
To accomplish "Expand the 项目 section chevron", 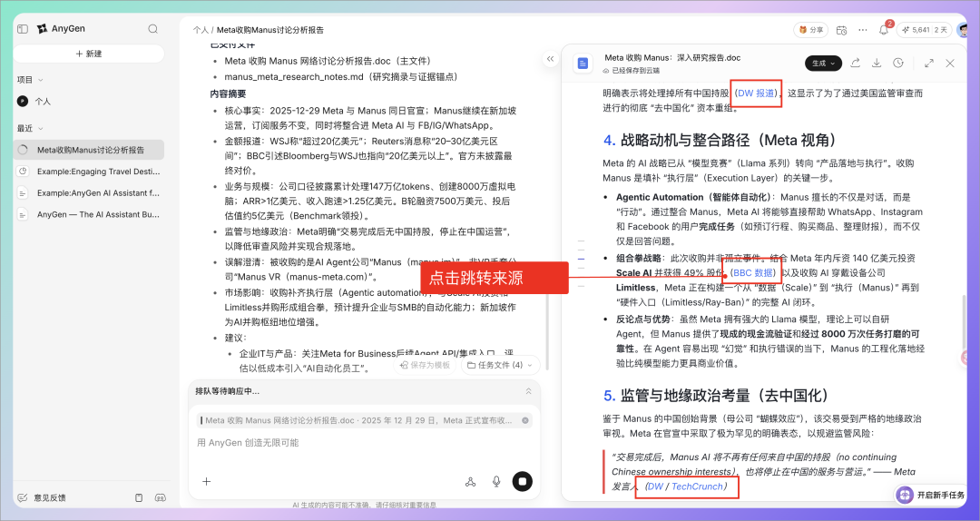I will (x=41, y=80).
